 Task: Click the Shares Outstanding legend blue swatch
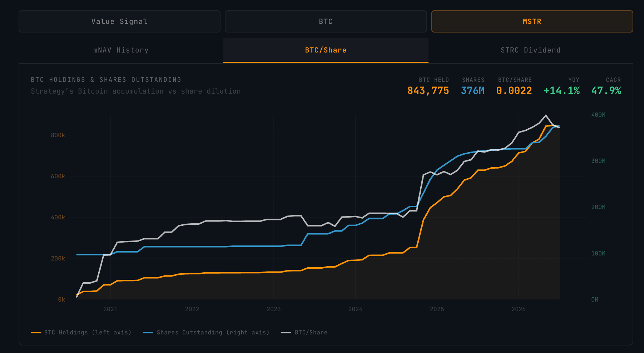point(148,333)
